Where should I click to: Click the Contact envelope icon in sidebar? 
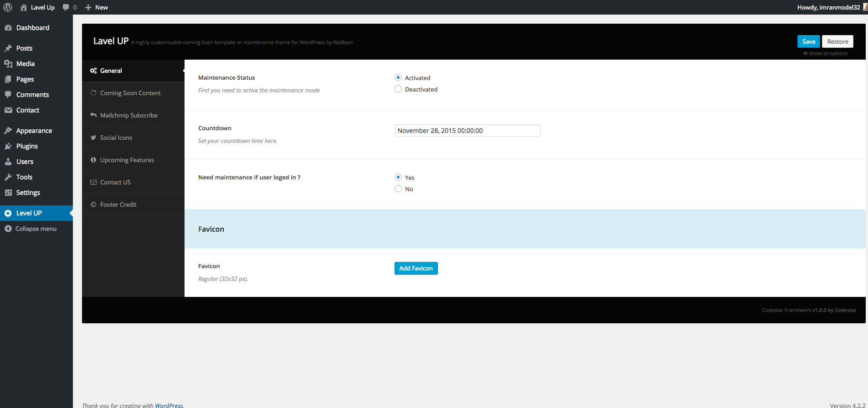point(8,110)
